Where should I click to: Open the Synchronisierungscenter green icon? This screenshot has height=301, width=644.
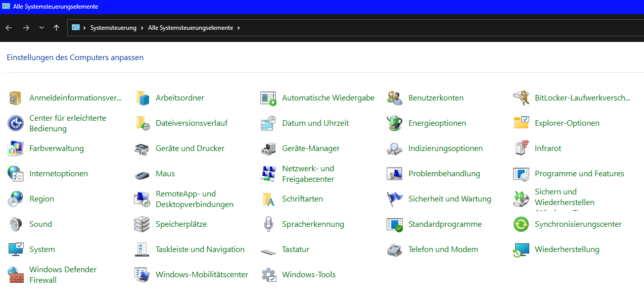(521, 224)
